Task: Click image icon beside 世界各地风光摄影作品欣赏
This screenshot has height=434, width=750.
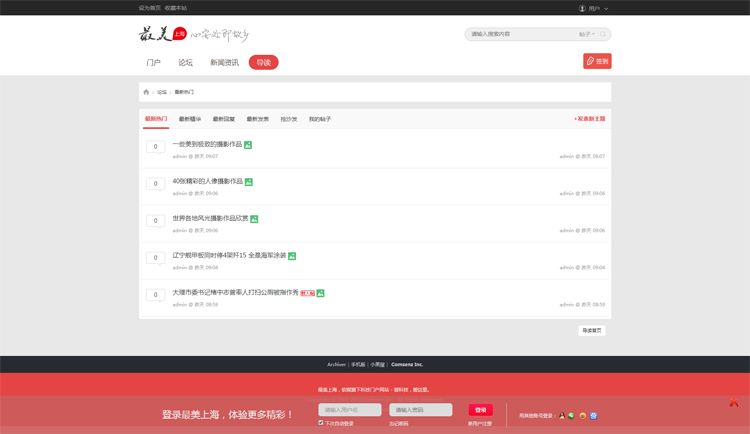Action: click(254, 219)
